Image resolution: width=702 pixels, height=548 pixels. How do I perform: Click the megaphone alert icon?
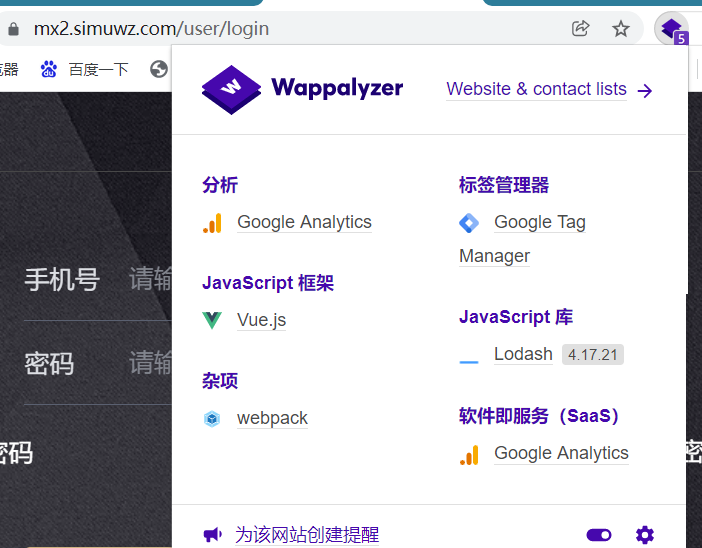click(x=212, y=535)
